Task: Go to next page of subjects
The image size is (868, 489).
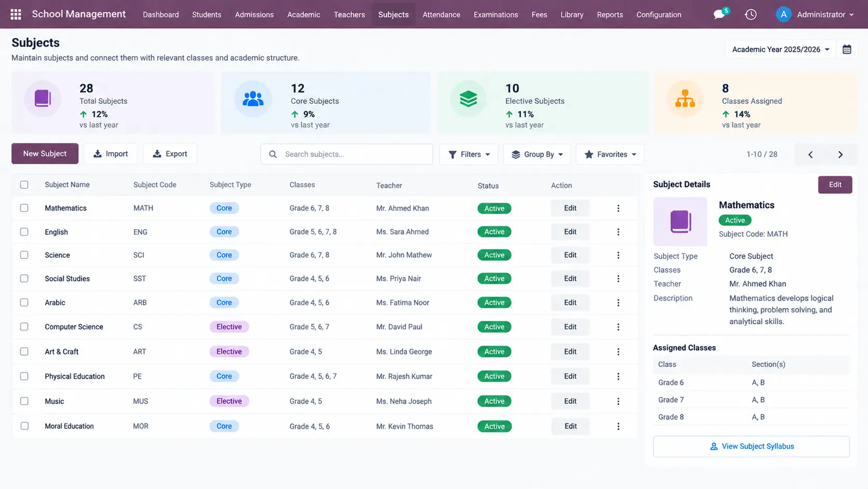Action: pos(840,154)
